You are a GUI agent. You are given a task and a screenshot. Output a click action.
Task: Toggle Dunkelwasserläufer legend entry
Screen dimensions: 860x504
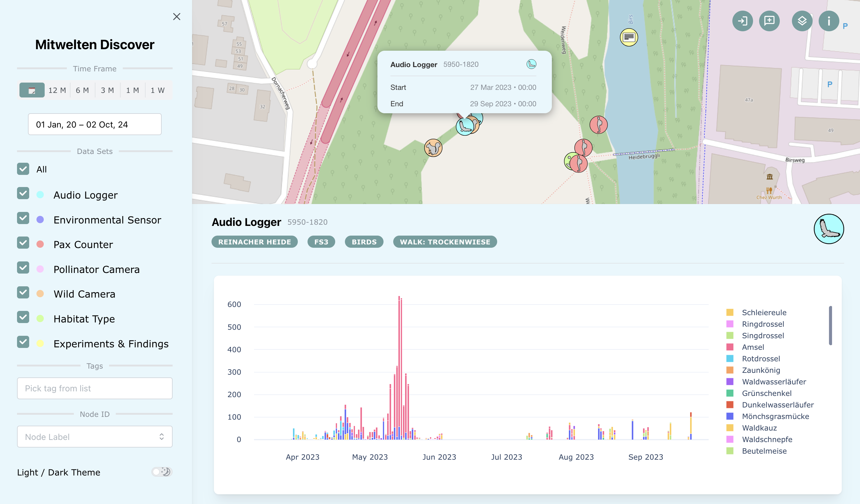coord(770,405)
